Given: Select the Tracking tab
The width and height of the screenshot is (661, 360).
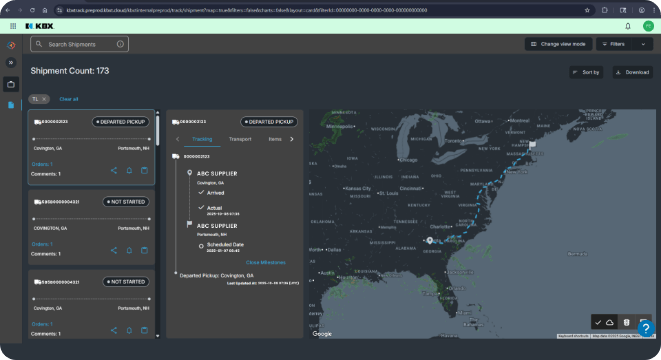Looking at the screenshot, I should [202, 139].
